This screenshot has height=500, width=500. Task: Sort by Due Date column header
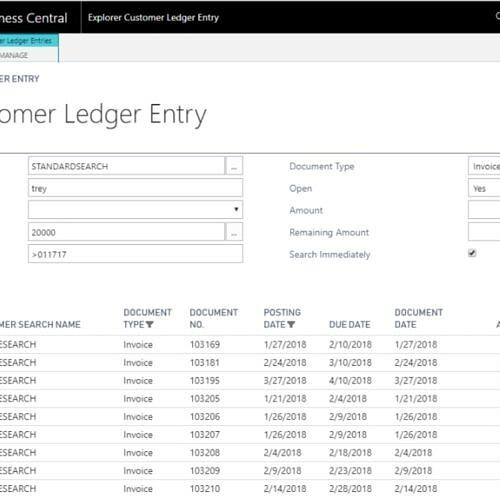click(350, 324)
